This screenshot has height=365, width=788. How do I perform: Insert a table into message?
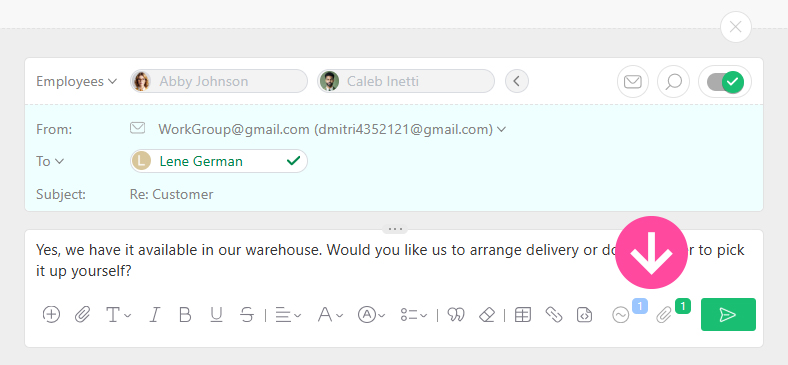[x=523, y=315]
